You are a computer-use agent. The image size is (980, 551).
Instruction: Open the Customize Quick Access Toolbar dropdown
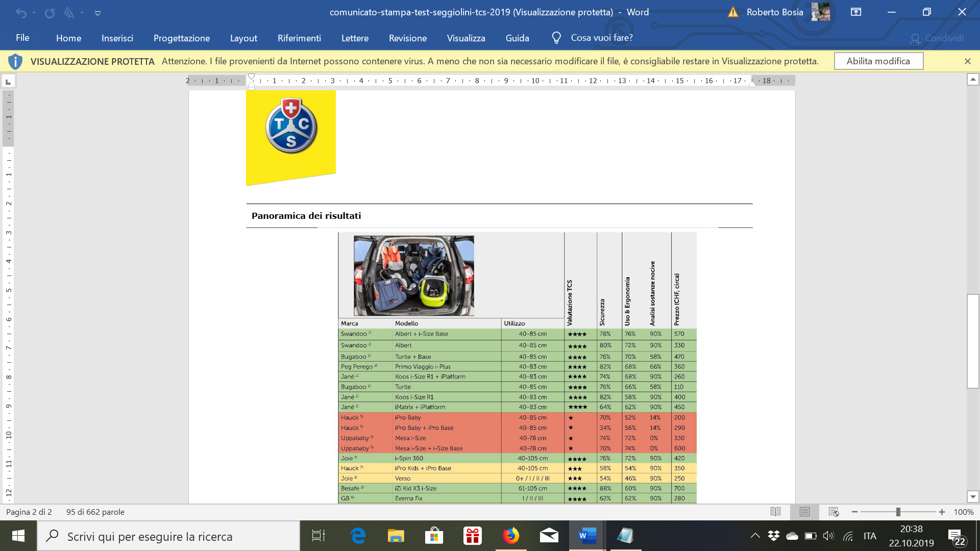tap(97, 13)
